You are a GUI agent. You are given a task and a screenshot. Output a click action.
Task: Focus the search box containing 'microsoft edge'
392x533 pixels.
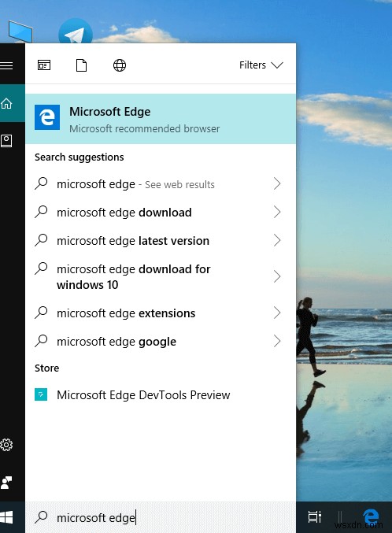pos(161,517)
